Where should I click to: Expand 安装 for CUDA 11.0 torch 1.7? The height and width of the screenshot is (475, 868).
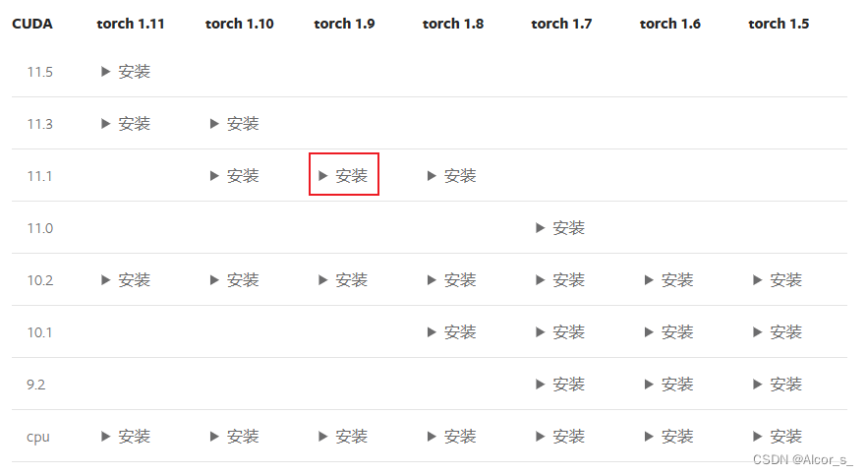[x=560, y=228]
